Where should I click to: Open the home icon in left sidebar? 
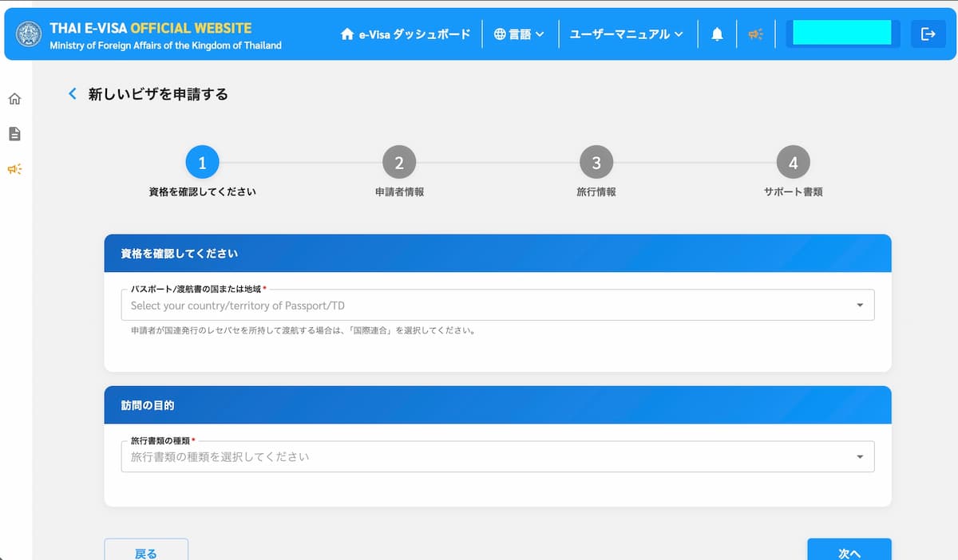14,99
